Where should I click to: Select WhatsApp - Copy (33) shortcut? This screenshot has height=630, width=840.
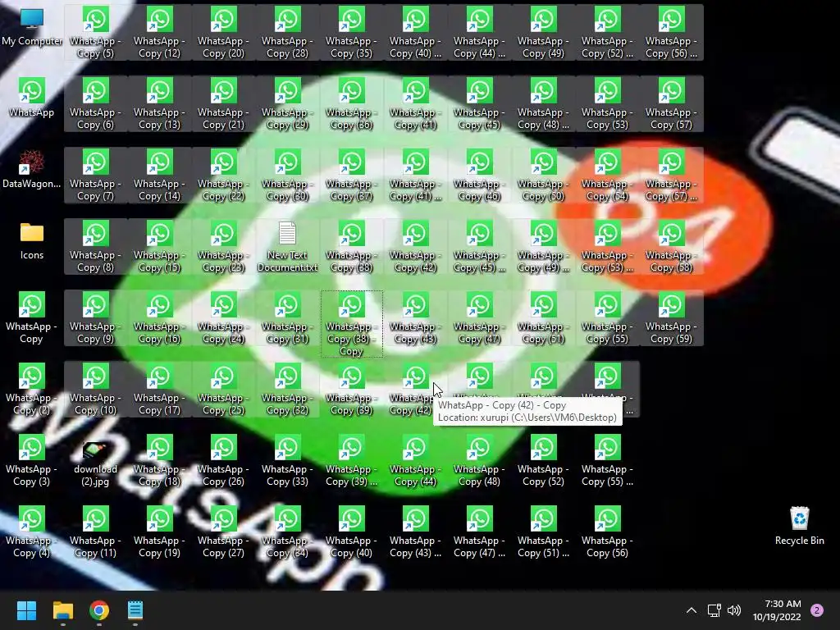point(287,461)
